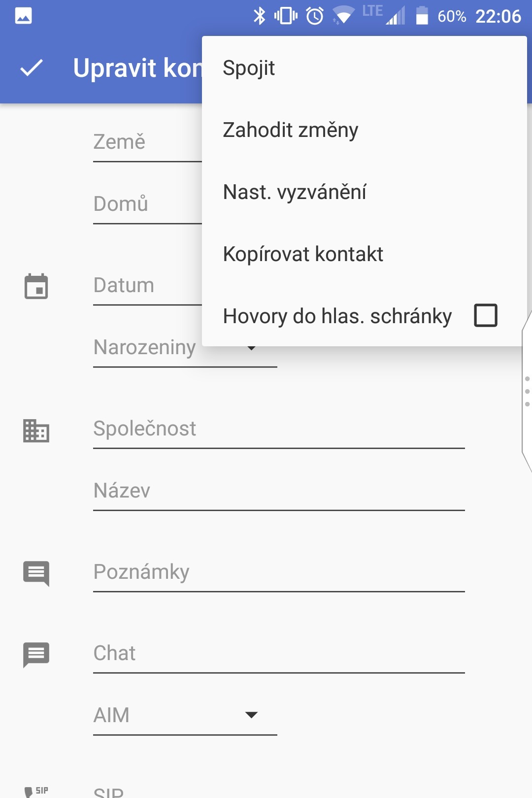Tap the three-dot side edge handle
The height and width of the screenshot is (798, 532).
[527, 392]
